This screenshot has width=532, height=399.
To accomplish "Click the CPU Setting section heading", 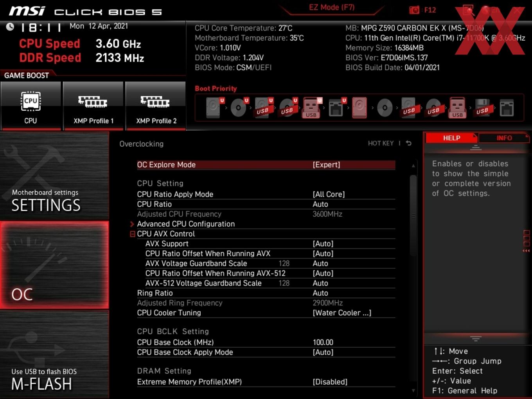I will pos(160,183).
